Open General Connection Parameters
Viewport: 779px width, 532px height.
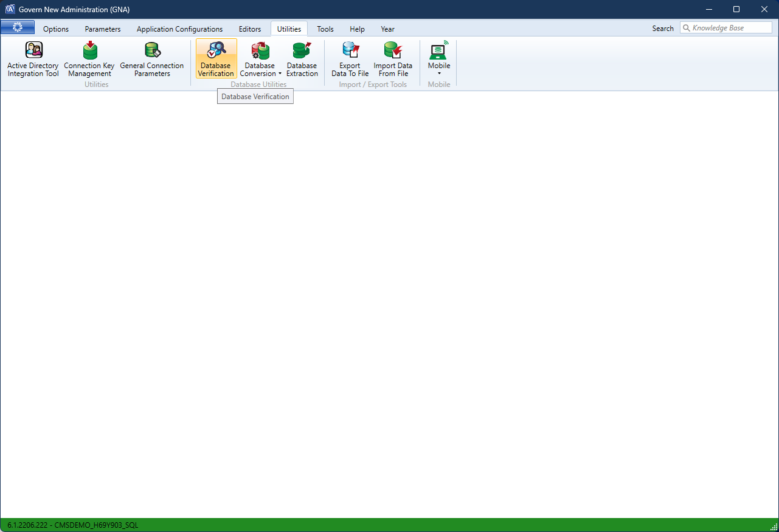(x=152, y=59)
